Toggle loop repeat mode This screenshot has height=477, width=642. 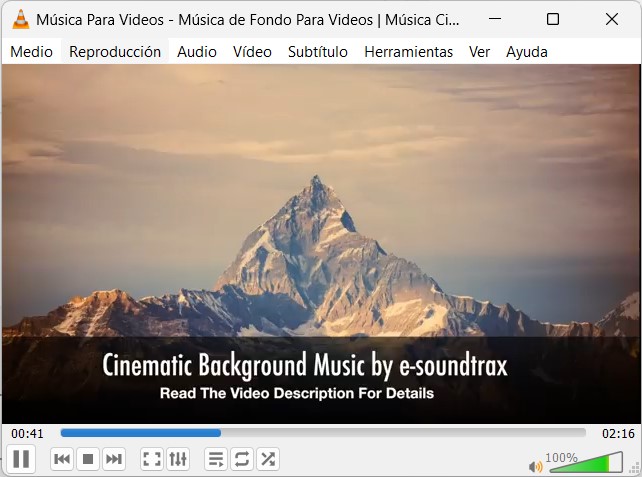242,459
